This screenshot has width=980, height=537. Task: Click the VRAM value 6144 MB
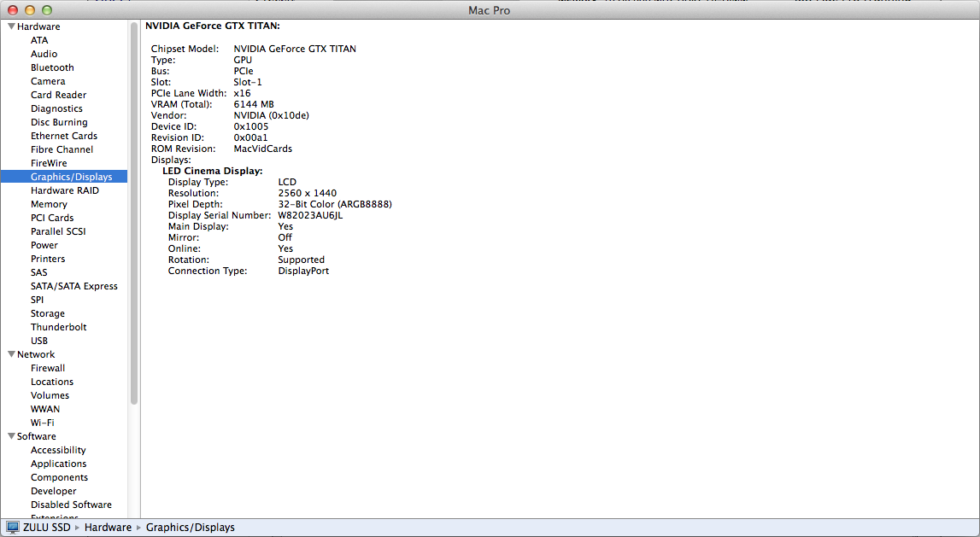(x=254, y=104)
